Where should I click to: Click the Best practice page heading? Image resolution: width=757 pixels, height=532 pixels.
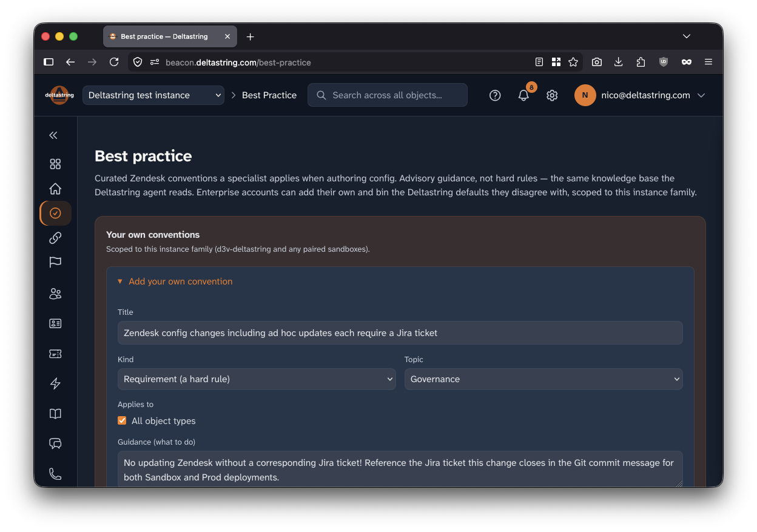coord(143,156)
